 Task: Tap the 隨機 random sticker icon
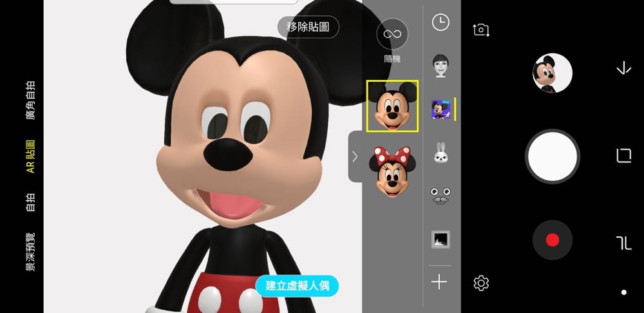[x=392, y=35]
